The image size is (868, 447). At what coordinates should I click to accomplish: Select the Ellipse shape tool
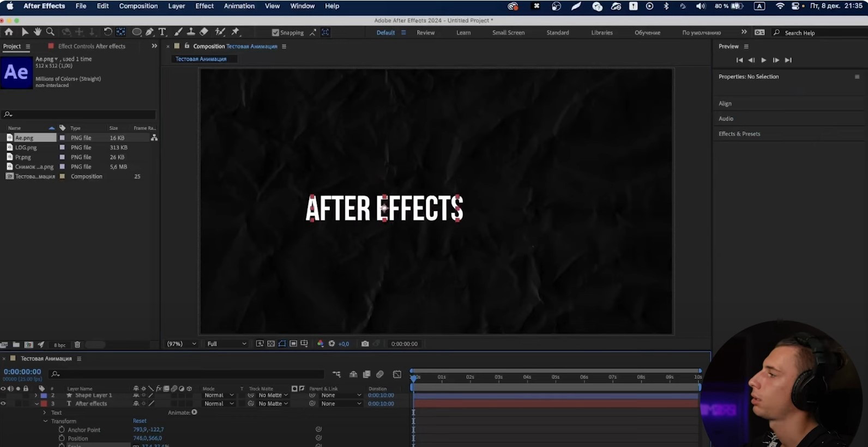(137, 32)
